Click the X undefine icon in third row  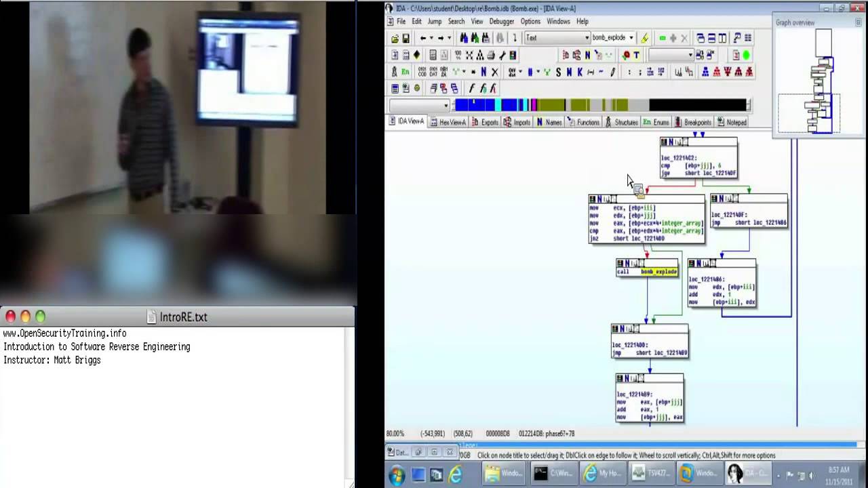point(495,72)
